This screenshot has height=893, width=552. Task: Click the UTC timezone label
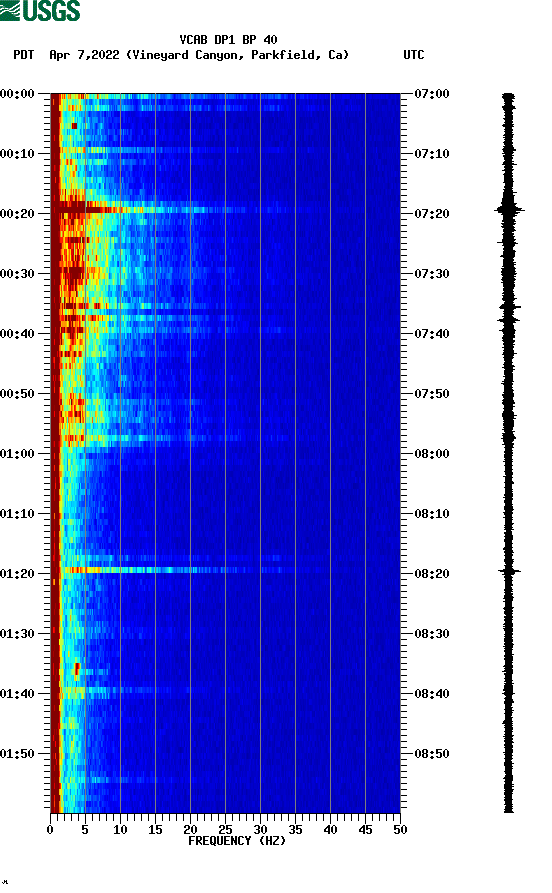click(x=414, y=55)
